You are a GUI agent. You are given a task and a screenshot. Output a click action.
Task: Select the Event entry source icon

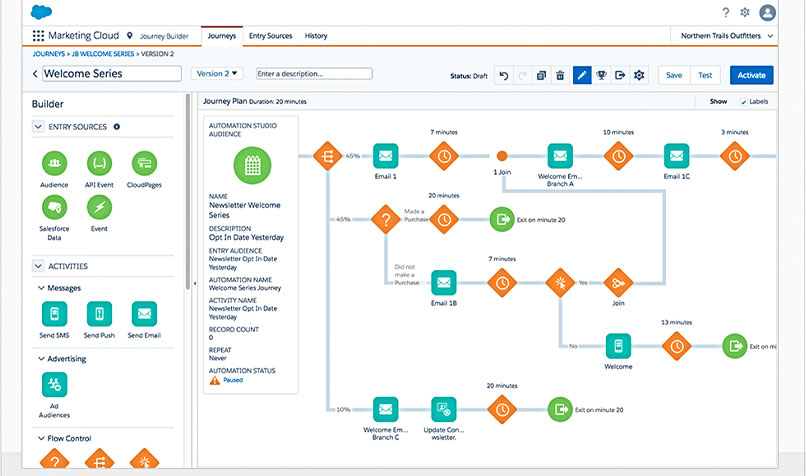click(99, 208)
